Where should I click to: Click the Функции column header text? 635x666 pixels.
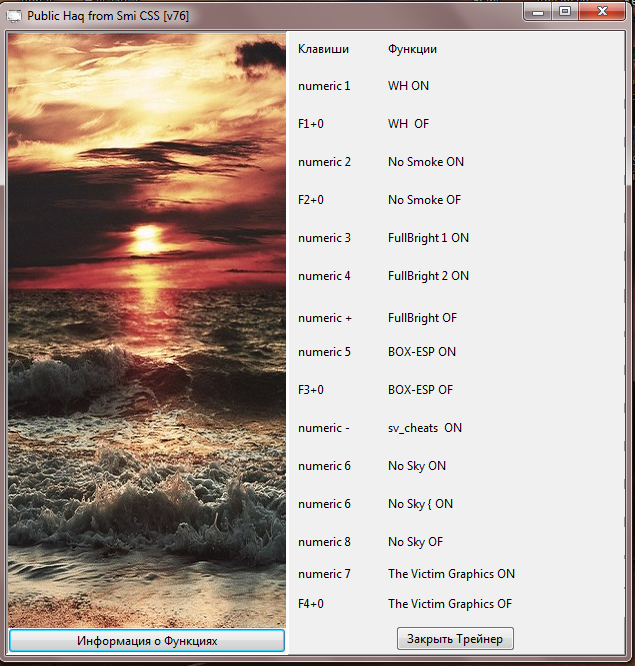tap(412, 49)
